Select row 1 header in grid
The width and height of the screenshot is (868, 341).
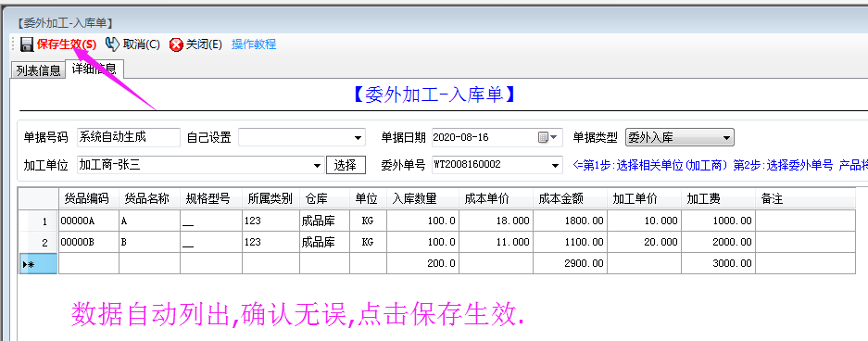38,221
